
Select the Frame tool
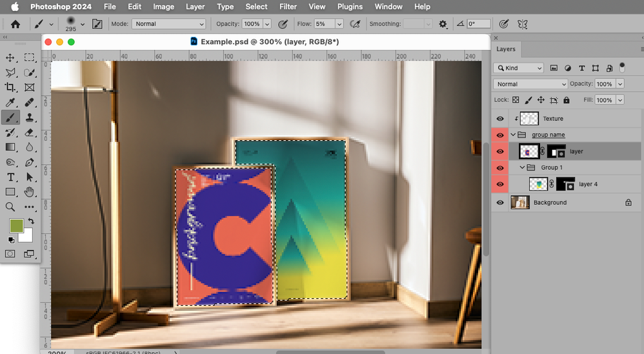tap(29, 88)
